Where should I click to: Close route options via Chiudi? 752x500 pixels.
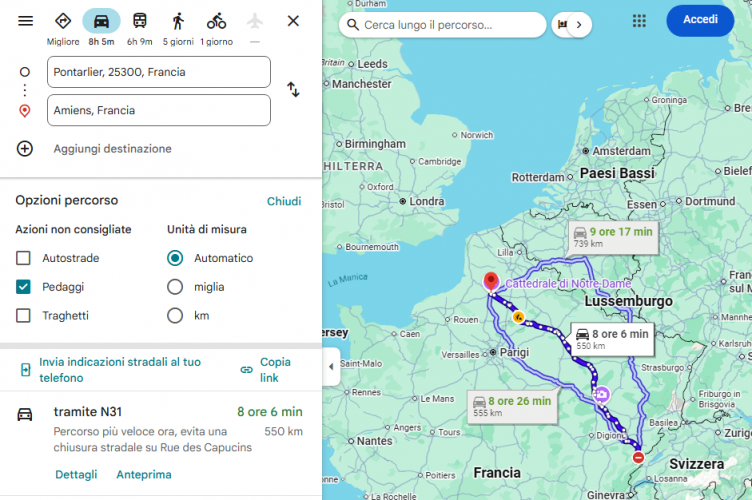(x=284, y=201)
